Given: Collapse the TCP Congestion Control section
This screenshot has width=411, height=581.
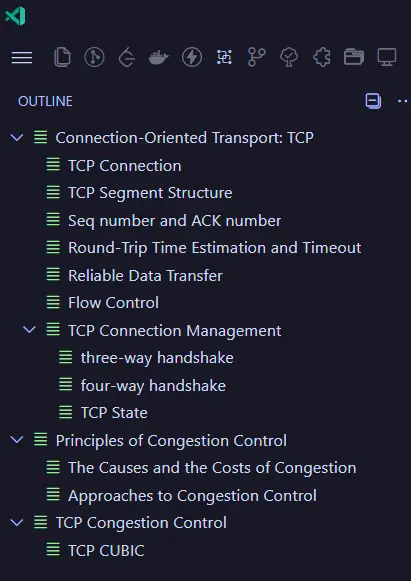Looking at the screenshot, I should click(17, 522).
